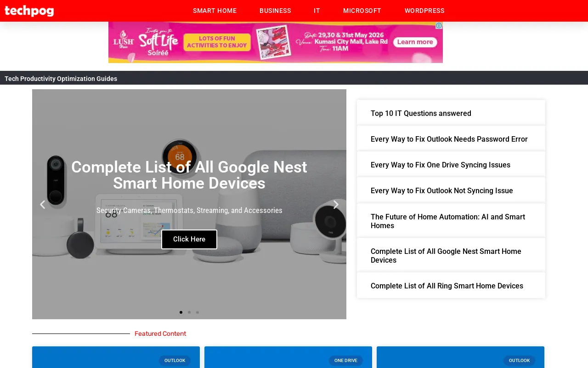588x368 pixels.
Task: Click the ONE DRIVE tag on featured card
Action: point(345,361)
